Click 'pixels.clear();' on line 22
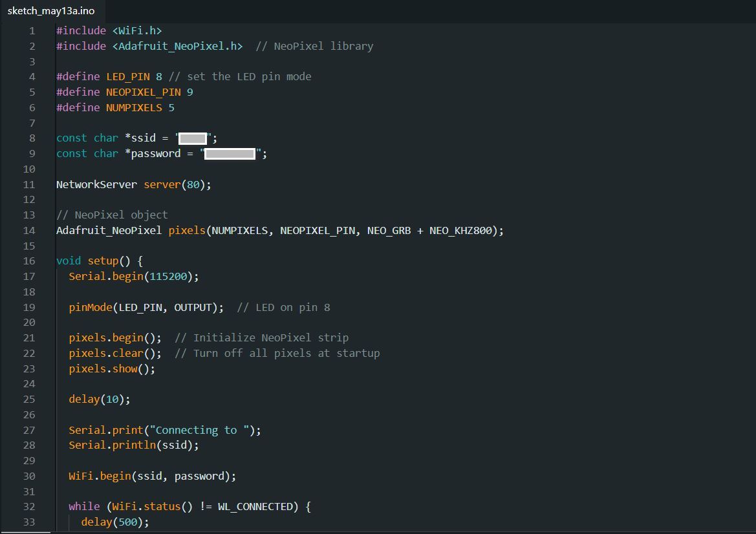Screen dimensions: 756x534 pyautogui.click(x=115, y=353)
